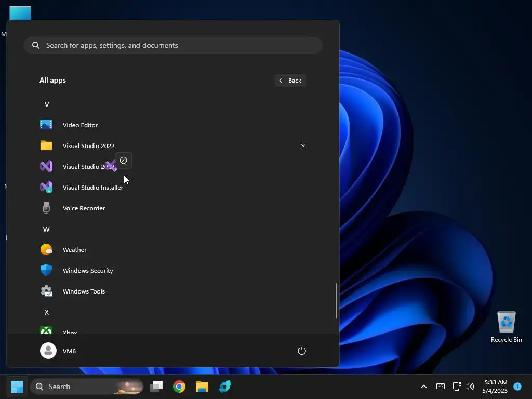Click the Video Editor label
The image size is (532, 399).
click(x=80, y=125)
